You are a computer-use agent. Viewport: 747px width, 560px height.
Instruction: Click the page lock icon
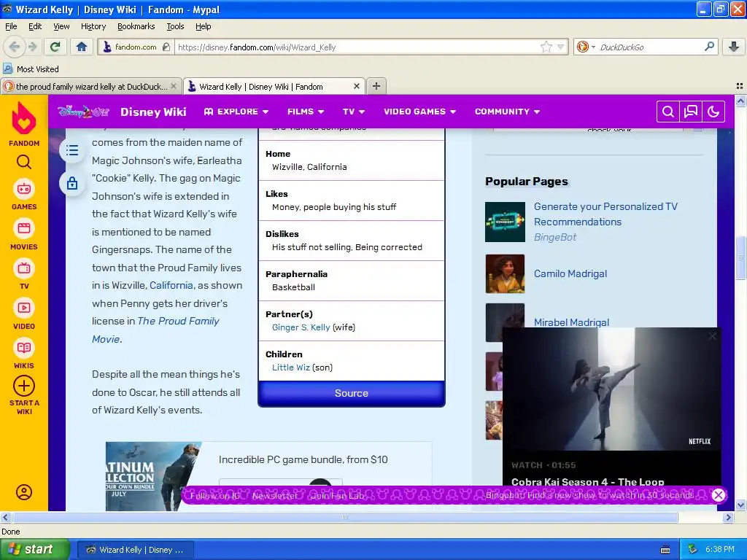click(x=72, y=183)
